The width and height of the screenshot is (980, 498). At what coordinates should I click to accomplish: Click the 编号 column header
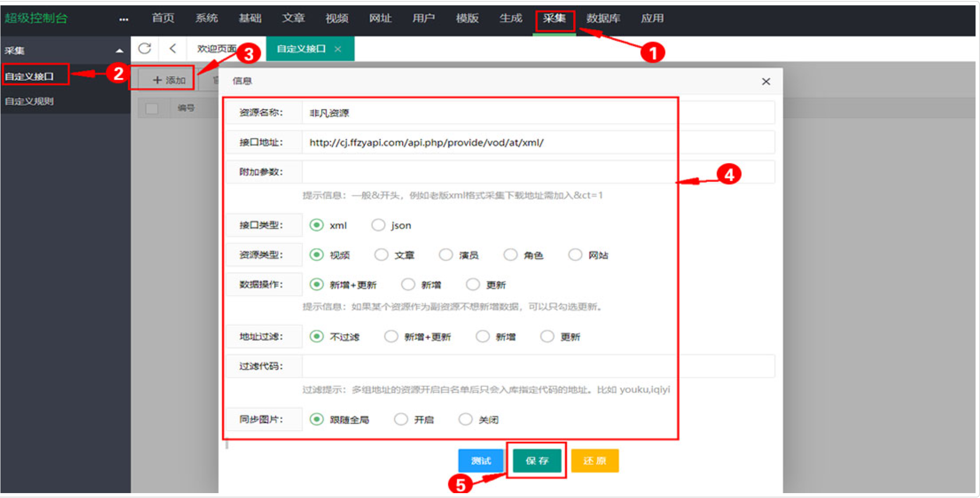186,108
